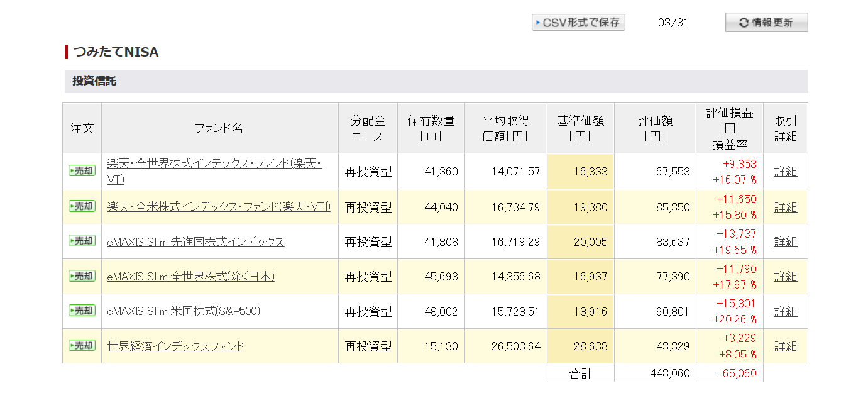Select the 保有数量 column header

coord(431,128)
